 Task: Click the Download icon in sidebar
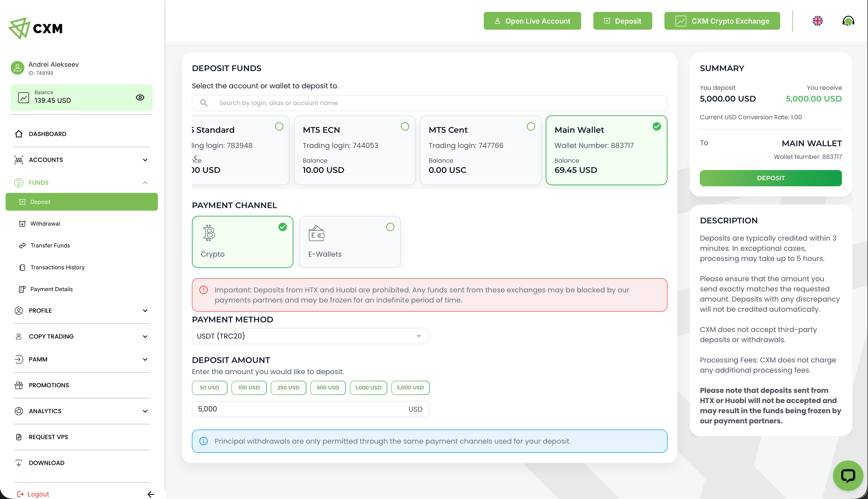19,463
